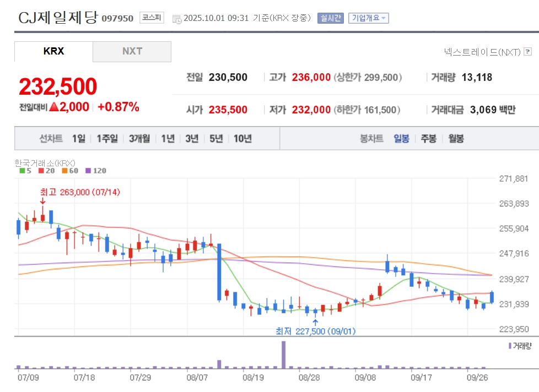Switch to the KRX tab
Viewport: 539px width, 392px height.
pyautogui.click(x=53, y=52)
